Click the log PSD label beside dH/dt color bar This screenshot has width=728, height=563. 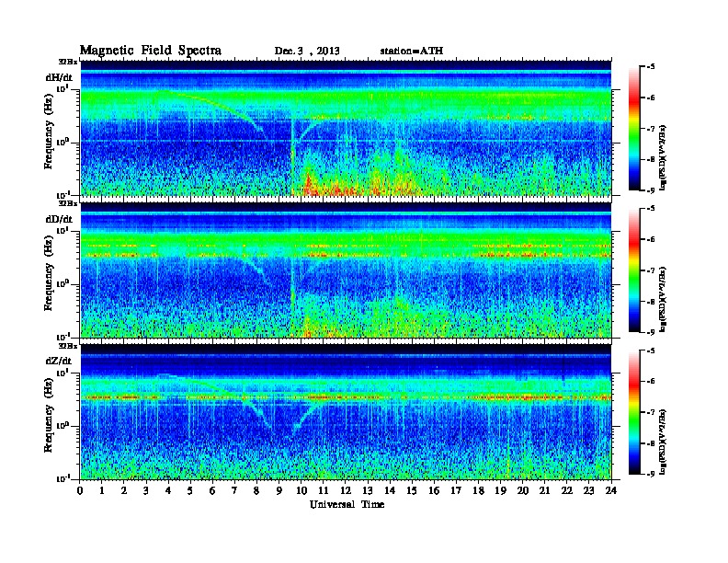click(664, 157)
